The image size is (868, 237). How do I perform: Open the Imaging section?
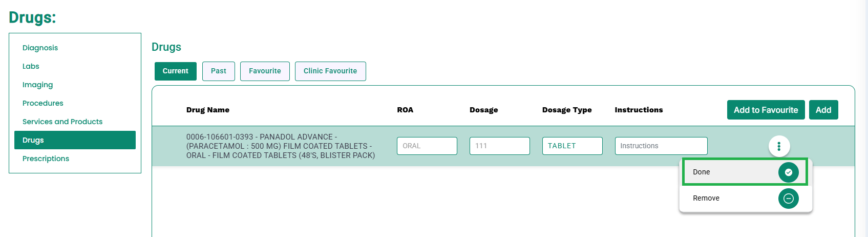pyautogui.click(x=37, y=85)
